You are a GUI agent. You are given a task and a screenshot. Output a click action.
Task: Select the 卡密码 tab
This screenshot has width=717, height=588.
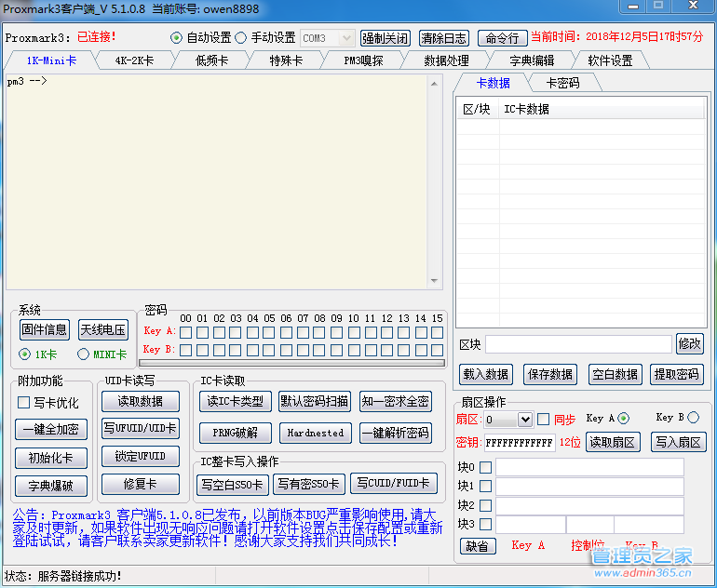tap(562, 83)
